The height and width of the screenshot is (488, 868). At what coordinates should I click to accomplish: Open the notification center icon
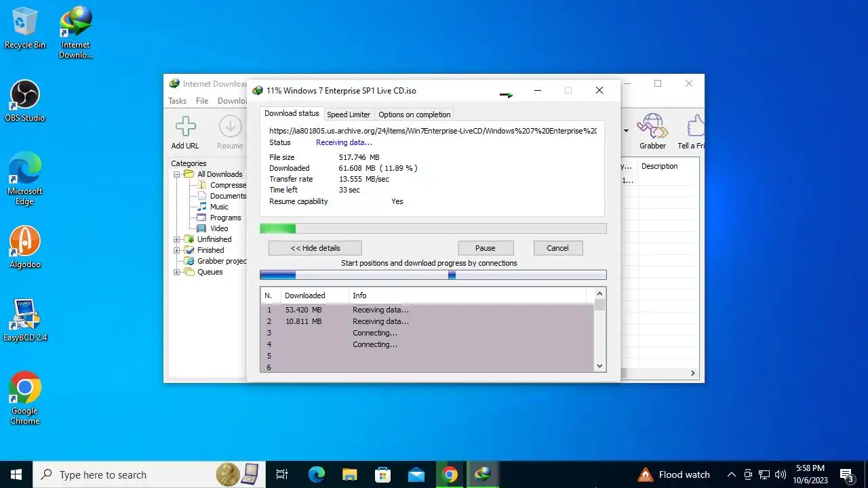click(x=846, y=474)
